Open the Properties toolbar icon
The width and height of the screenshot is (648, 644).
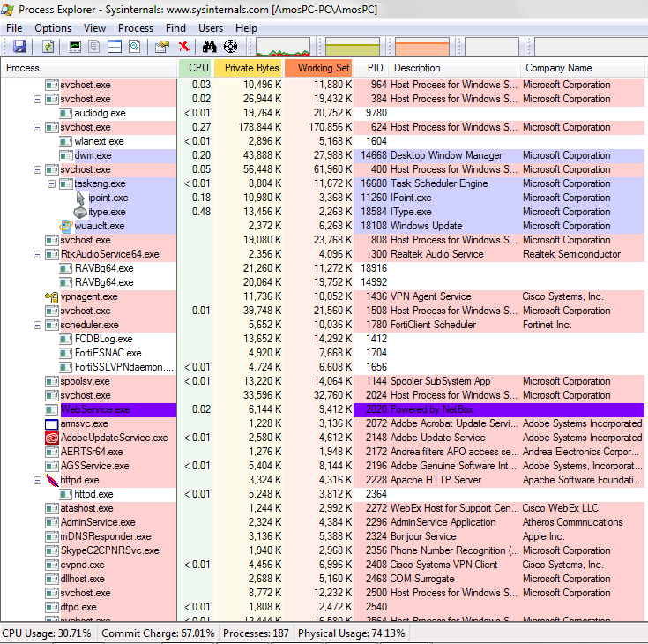click(162, 47)
